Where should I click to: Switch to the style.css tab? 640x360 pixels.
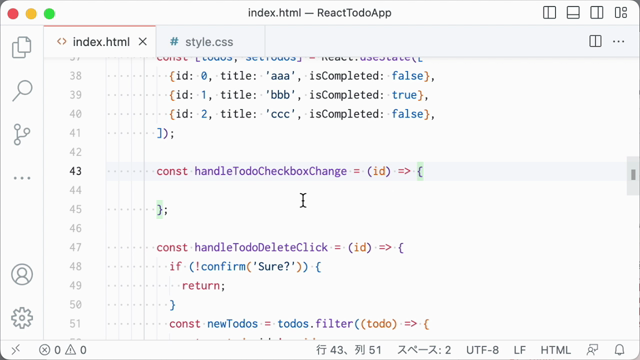click(x=209, y=42)
